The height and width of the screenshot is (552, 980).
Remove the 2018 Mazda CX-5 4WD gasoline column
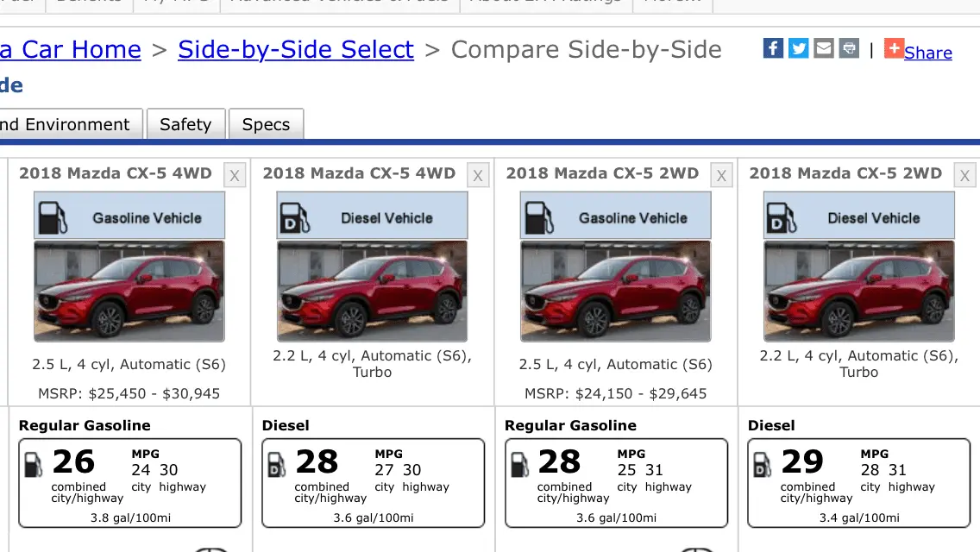click(234, 176)
